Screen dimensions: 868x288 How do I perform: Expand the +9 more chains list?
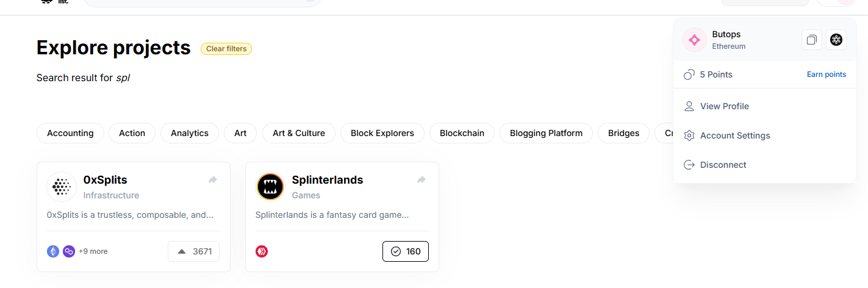tap(93, 251)
